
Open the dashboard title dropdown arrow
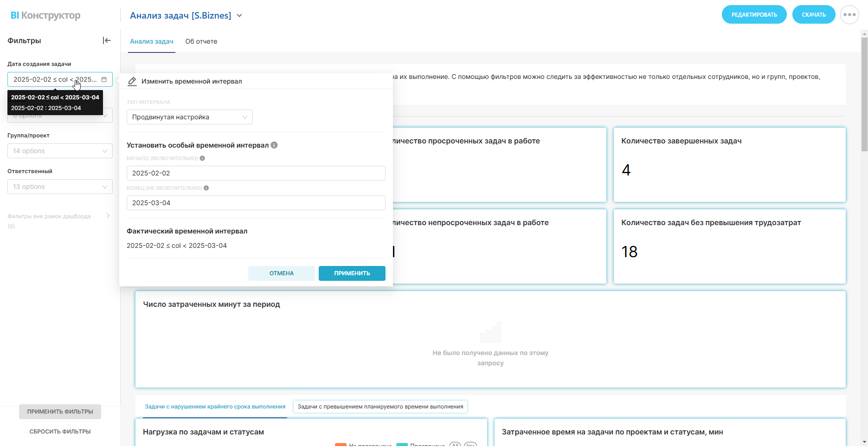click(239, 15)
